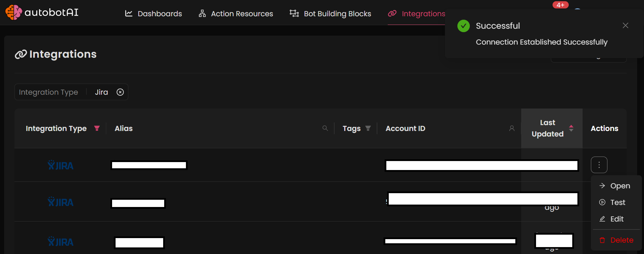Click the autobotAI brain logo

(x=13, y=12)
